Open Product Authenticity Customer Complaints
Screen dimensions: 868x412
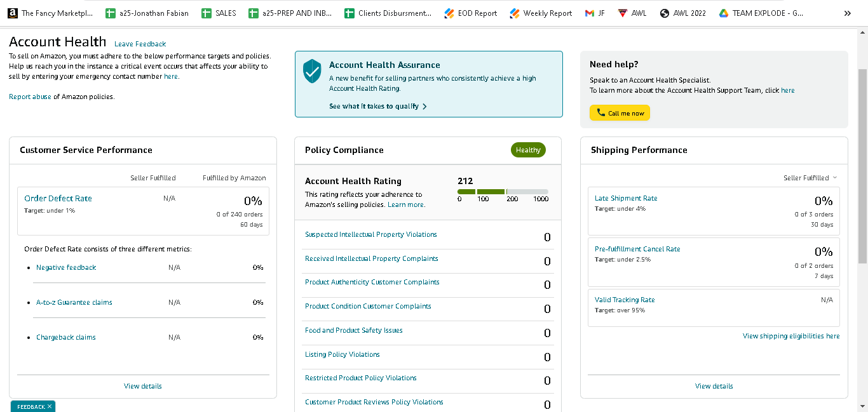pos(372,282)
